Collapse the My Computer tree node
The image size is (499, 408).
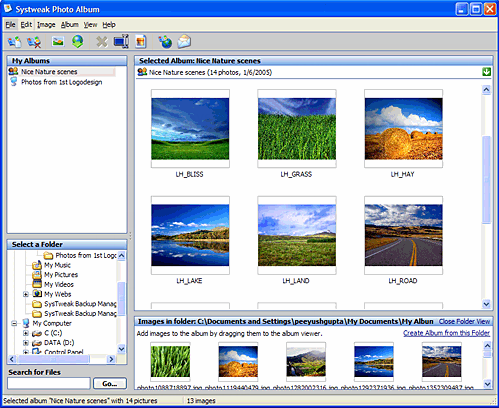tap(14, 323)
